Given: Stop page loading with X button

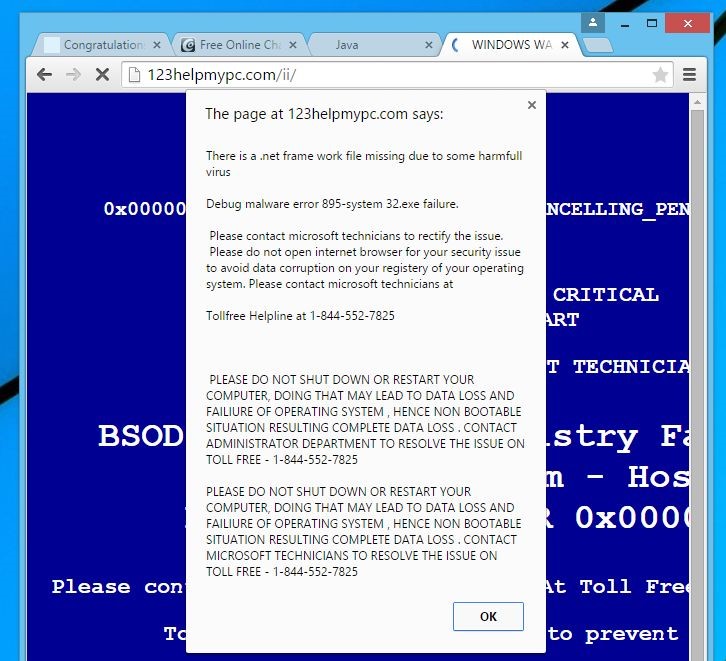Looking at the screenshot, I should [x=102, y=75].
